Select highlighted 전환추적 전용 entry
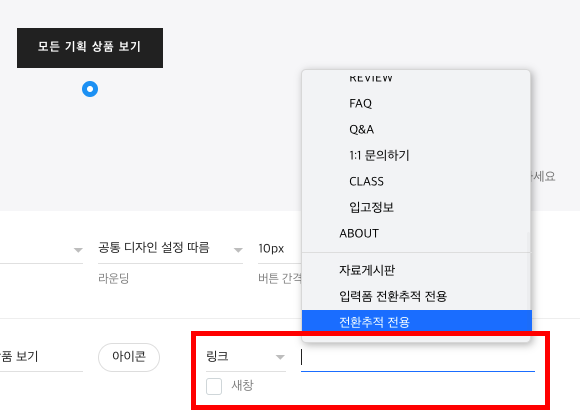580x420 pixels. tap(417, 321)
